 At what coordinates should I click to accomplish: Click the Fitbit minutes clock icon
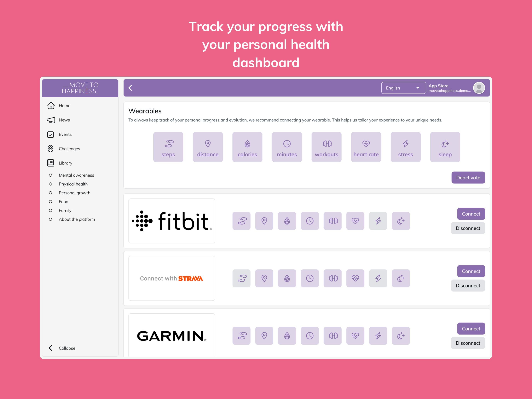point(310,221)
